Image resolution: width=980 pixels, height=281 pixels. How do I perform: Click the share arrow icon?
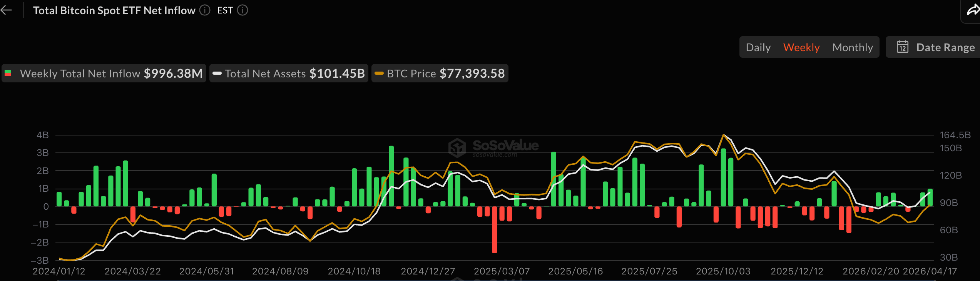coord(972,11)
